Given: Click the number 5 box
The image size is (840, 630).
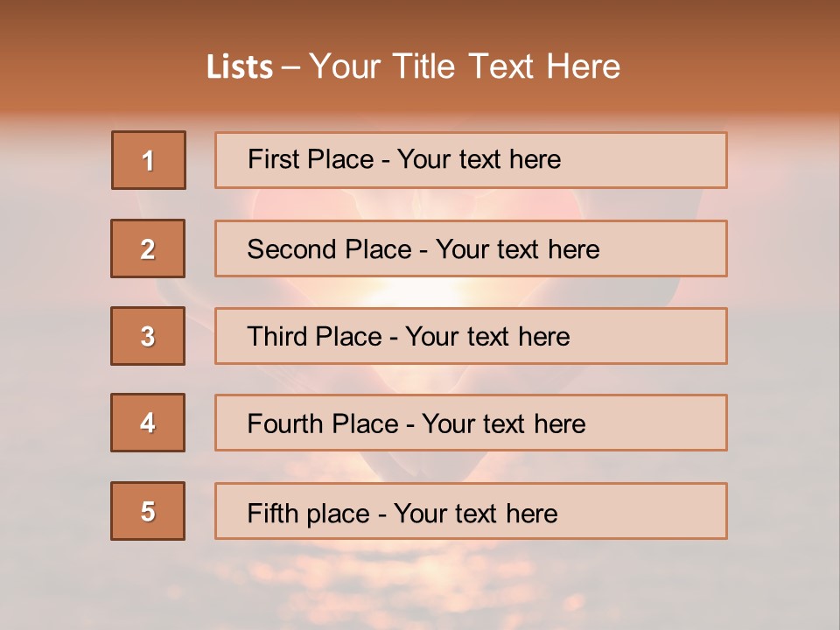Looking at the screenshot, I should (x=148, y=511).
